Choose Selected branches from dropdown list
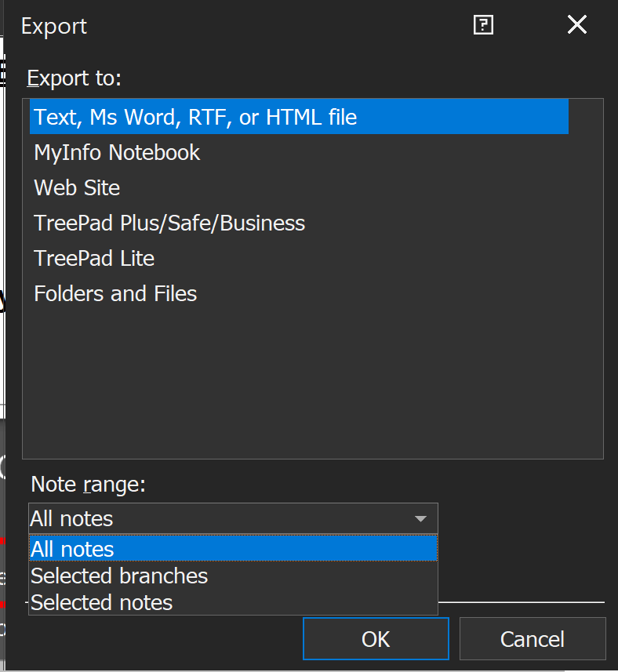 119,576
